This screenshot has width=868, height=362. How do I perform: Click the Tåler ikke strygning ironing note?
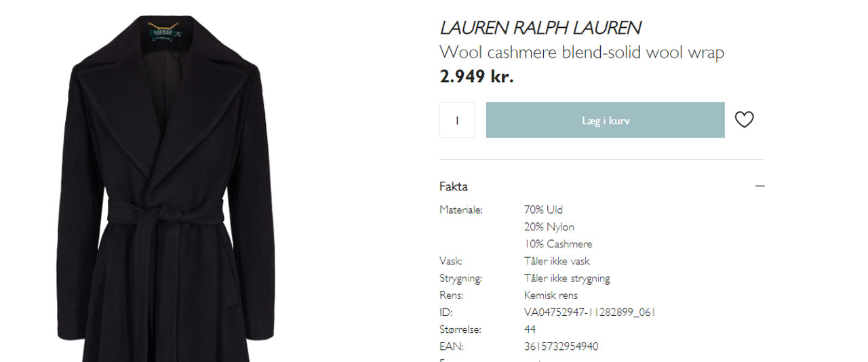[x=567, y=279]
